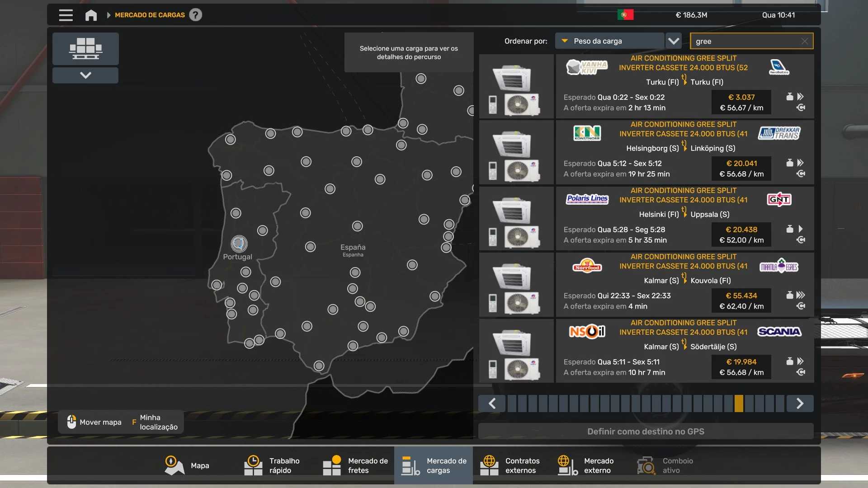Open the Contratos externos tab
The height and width of the screenshot is (488, 868).
tap(510, 465)
